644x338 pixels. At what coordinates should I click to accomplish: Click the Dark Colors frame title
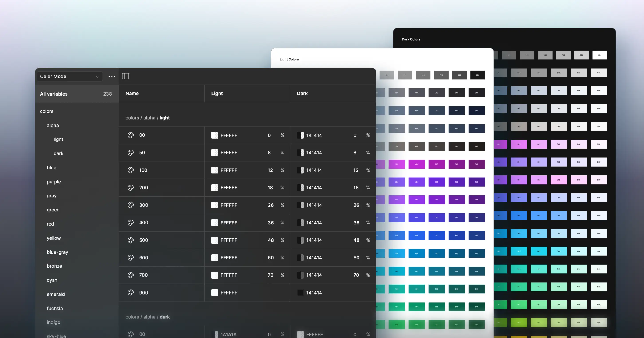[x=411, y=39]
